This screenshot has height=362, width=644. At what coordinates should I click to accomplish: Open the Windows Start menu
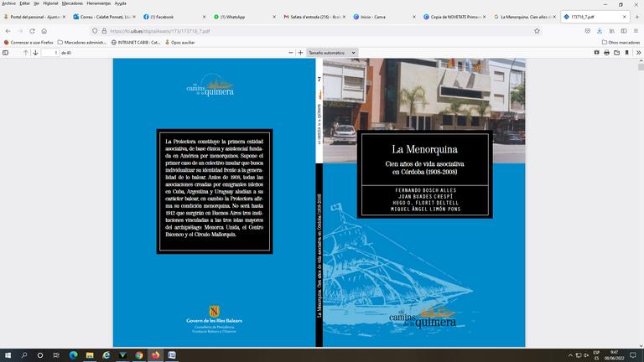(8, 355)
